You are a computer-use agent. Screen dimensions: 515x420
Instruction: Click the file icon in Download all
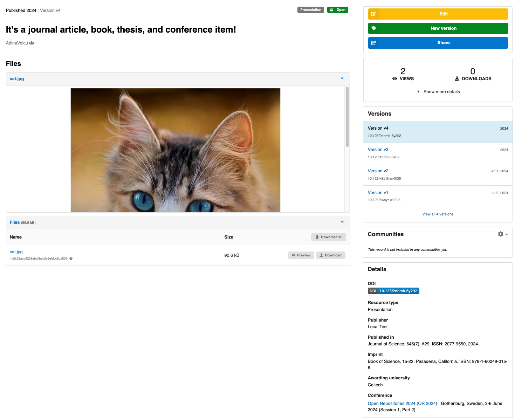pos(317,237)
